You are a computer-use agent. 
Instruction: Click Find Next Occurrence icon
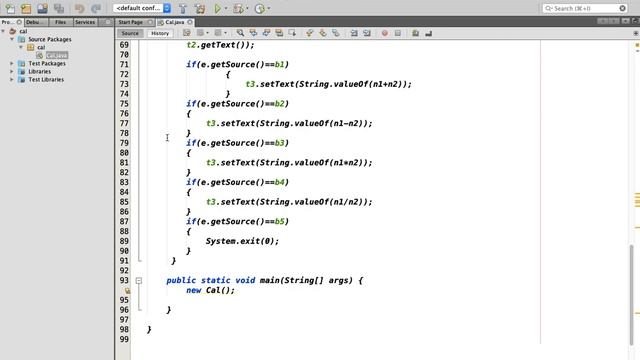266,33
